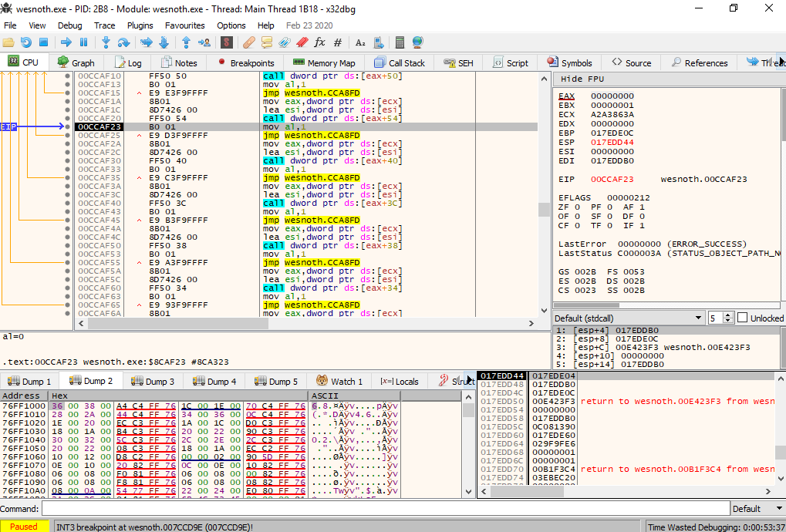Switch to the CPU tab

point(24,62)
